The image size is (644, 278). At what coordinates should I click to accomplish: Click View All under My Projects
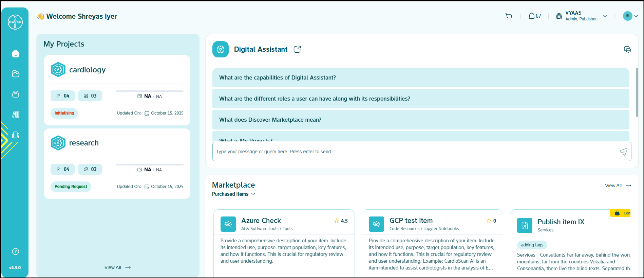117,267
